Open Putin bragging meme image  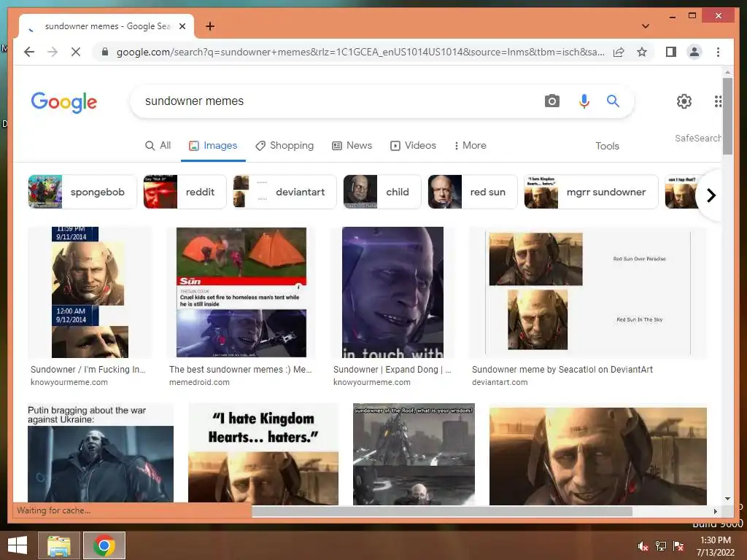tap(101, 454)
